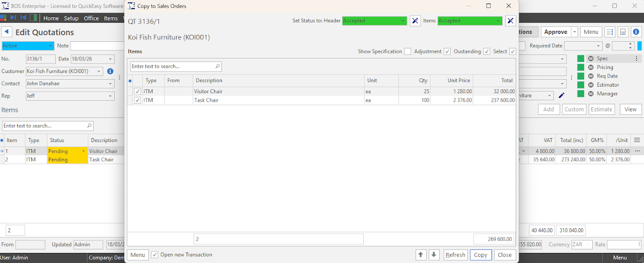The height and width of the screenshot is (263, 644).
Task: Click the M icon beside Pricing
Action: (591, 68)
